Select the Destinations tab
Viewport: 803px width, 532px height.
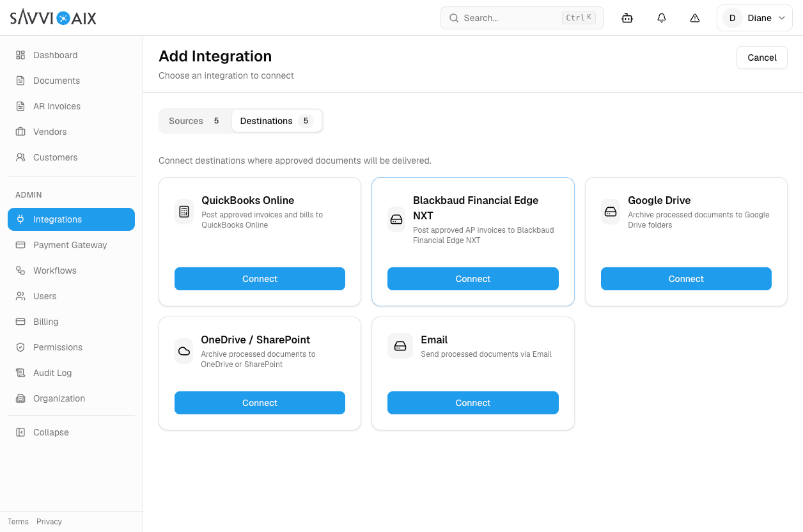[x=277, y=121]
